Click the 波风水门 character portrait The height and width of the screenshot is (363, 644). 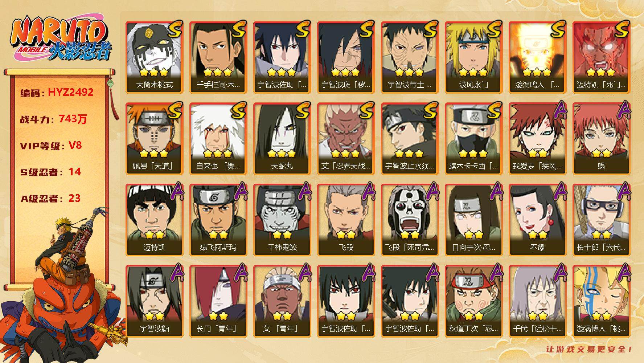[x=473, y=57]
